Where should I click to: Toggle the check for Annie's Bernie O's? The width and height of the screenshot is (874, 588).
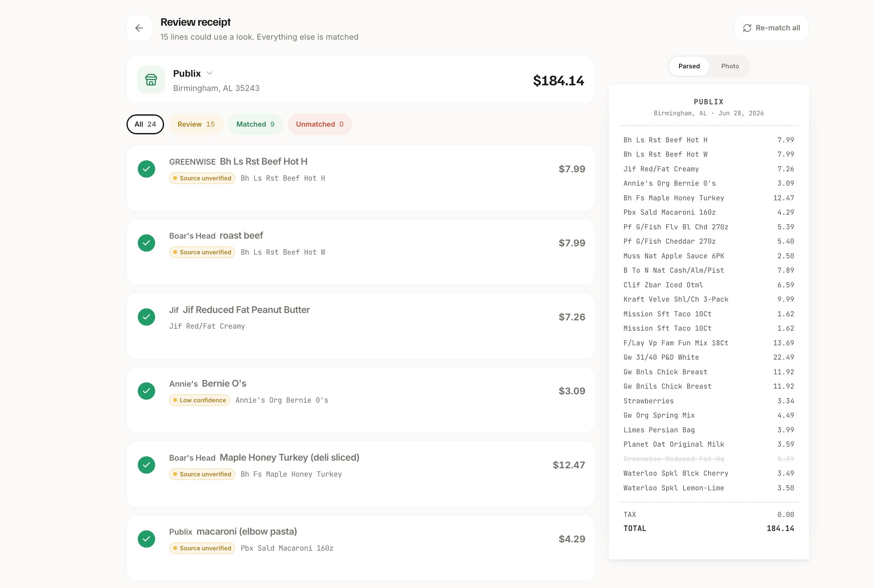(146, 391)
